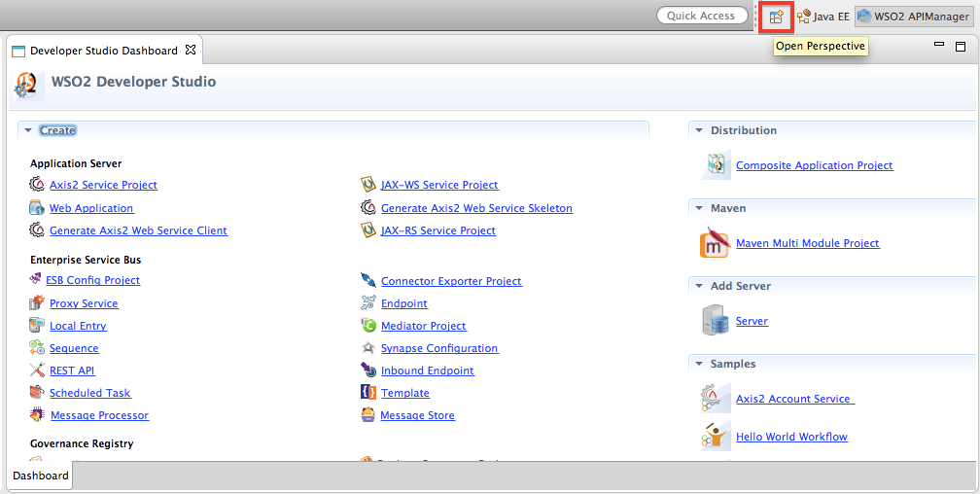Click the JAX-RS Service Project icon
Image resolution: width=980 pixels, height=494 pixels.
click(x=368, y=229)
